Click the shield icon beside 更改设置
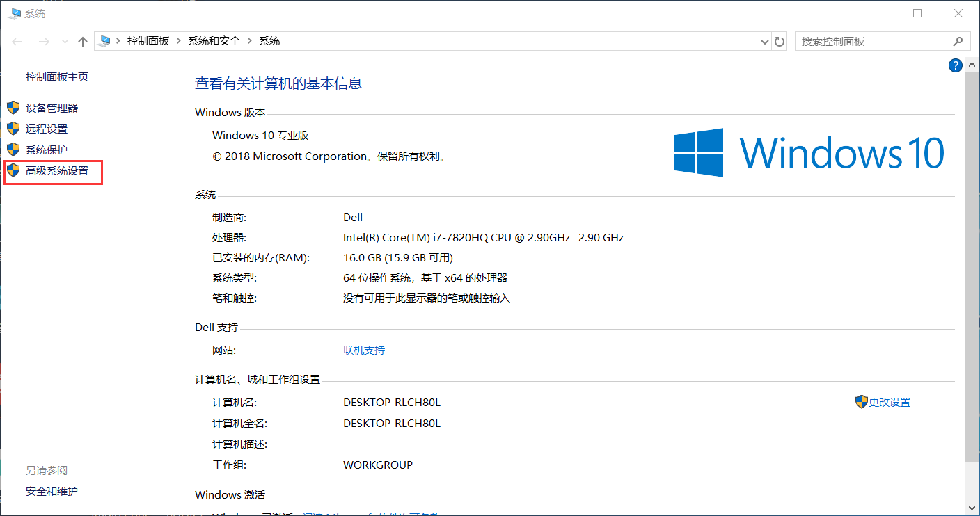Screen dimensions: 980x516 (x=862, y=402)
